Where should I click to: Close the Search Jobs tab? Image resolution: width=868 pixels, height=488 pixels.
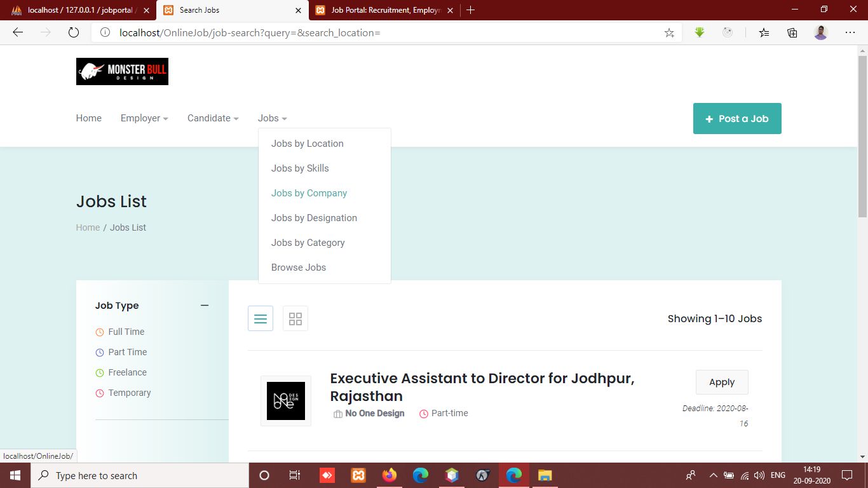click(x=299, y=10)
